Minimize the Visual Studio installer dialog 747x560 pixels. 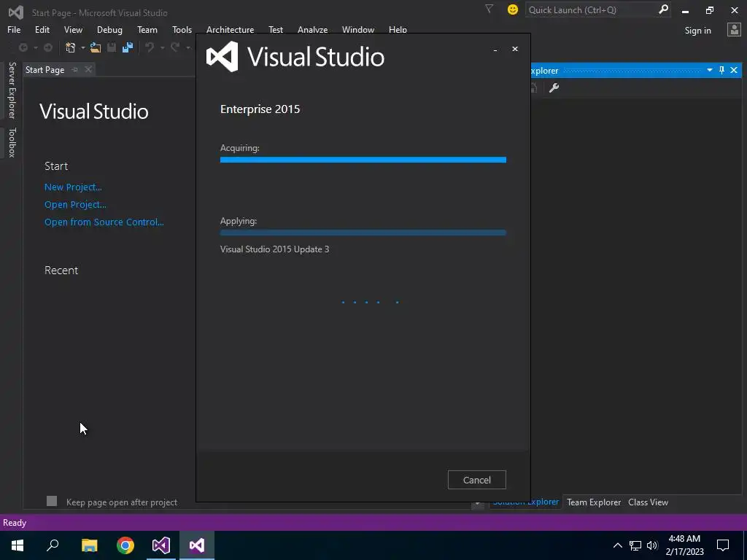click(495, 49)
